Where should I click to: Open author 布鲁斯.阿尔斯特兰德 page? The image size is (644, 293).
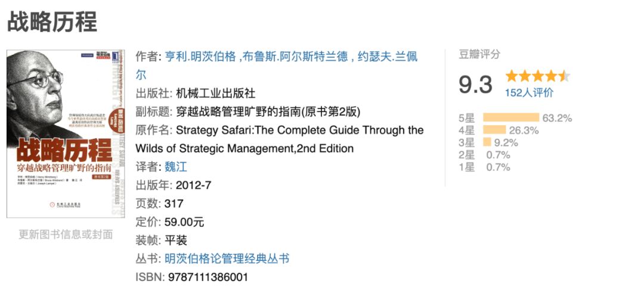point(292,57)
